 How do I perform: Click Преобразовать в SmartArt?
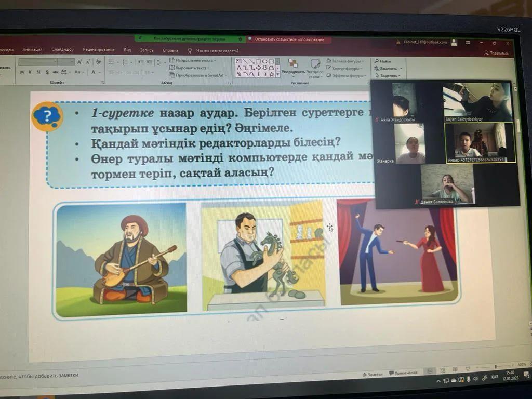198,75
